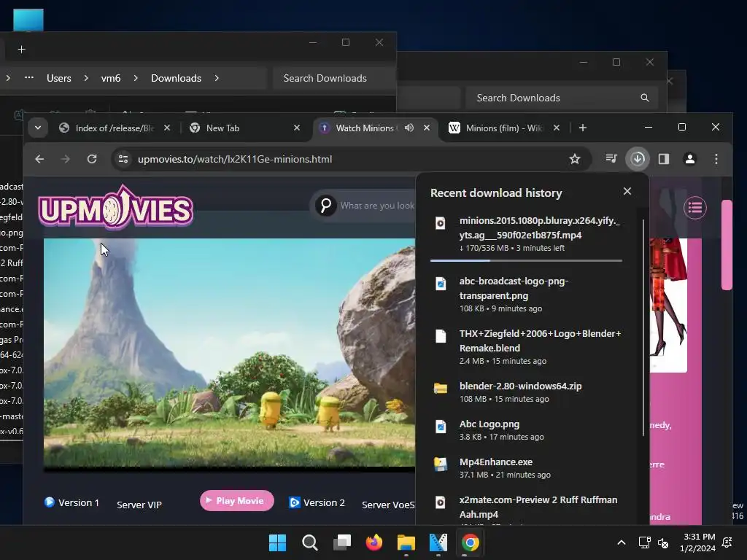Launch Firefox from the taskbar
Viewport: 747px width, 560px height.
[x=374, y=542]
